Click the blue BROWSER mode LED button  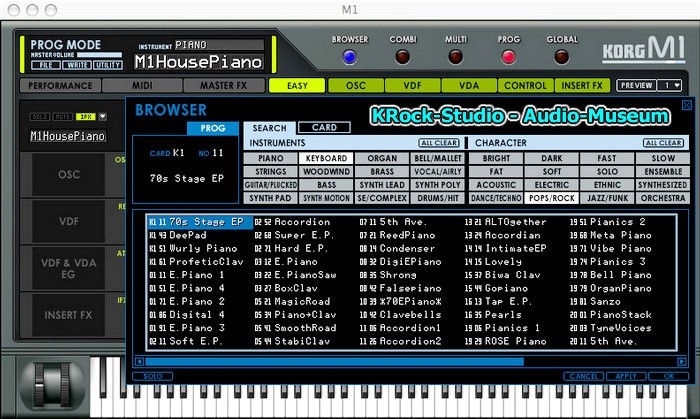click(x=349, y=57)
